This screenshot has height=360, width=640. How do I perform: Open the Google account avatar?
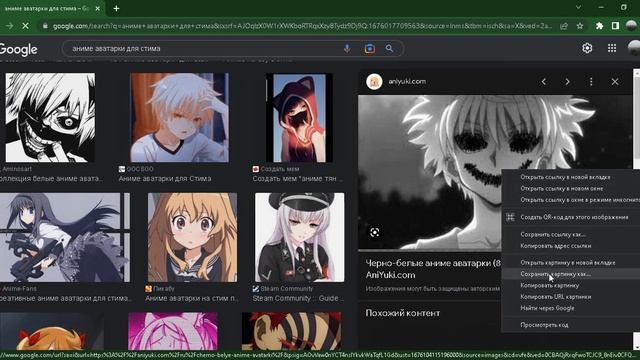point(633,48)
